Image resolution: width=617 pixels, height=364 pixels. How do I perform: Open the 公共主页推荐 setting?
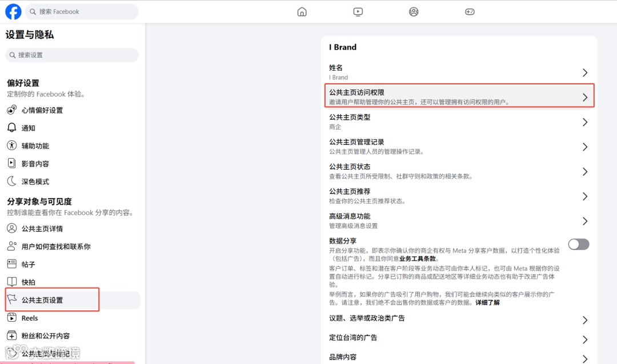coord(459,196)
